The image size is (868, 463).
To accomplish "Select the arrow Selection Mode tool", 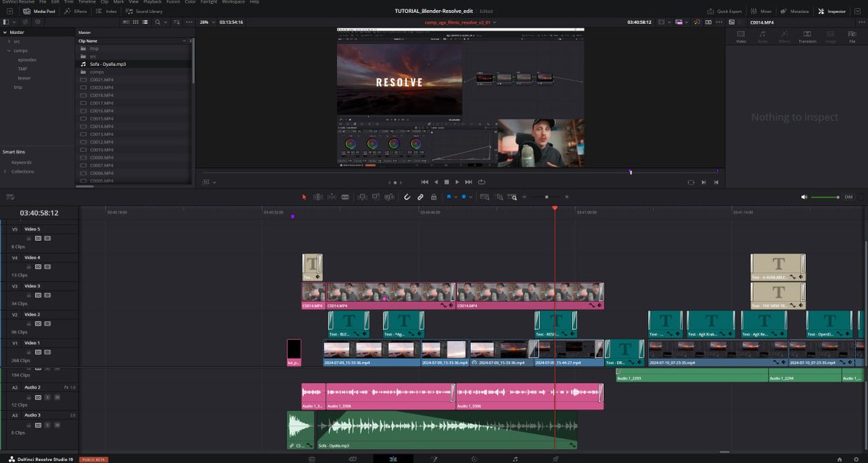I will pos(305,197).
